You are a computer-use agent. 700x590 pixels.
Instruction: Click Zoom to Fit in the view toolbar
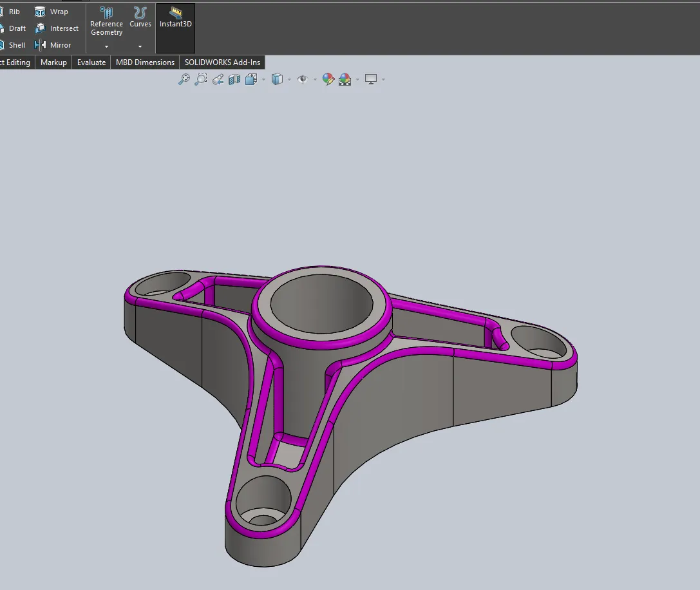(x=185, y=79)
